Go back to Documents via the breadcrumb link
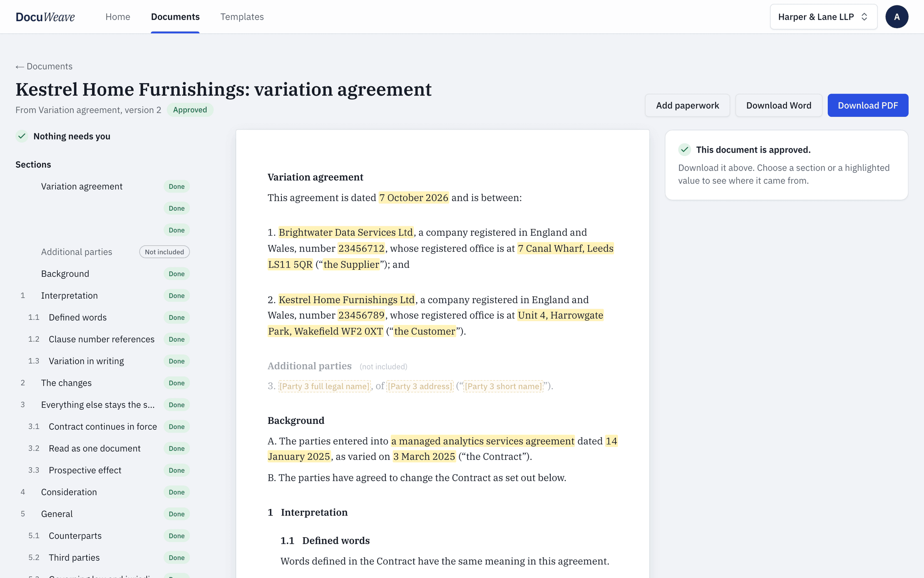Viewport: 924px width, 578px height. click(44, 66)
